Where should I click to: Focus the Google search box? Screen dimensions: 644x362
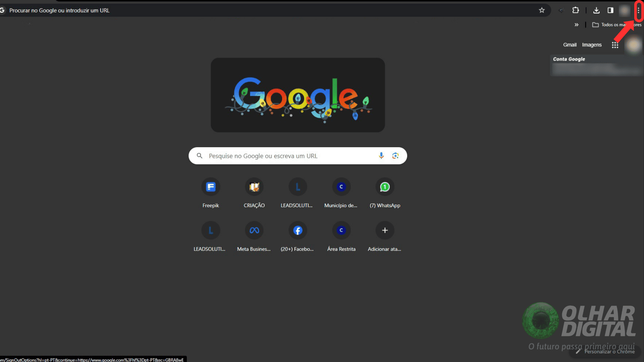[298, 156]
